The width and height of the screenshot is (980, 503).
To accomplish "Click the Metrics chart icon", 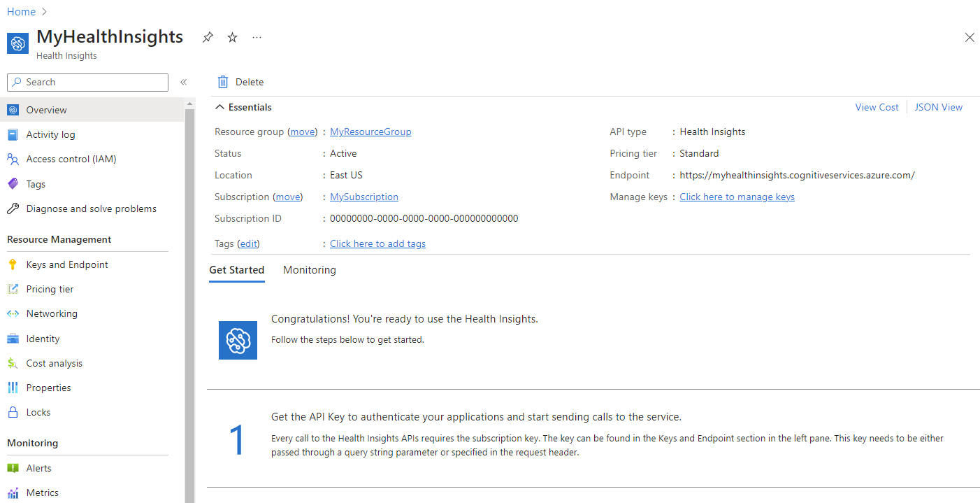I will pos(13,493).
